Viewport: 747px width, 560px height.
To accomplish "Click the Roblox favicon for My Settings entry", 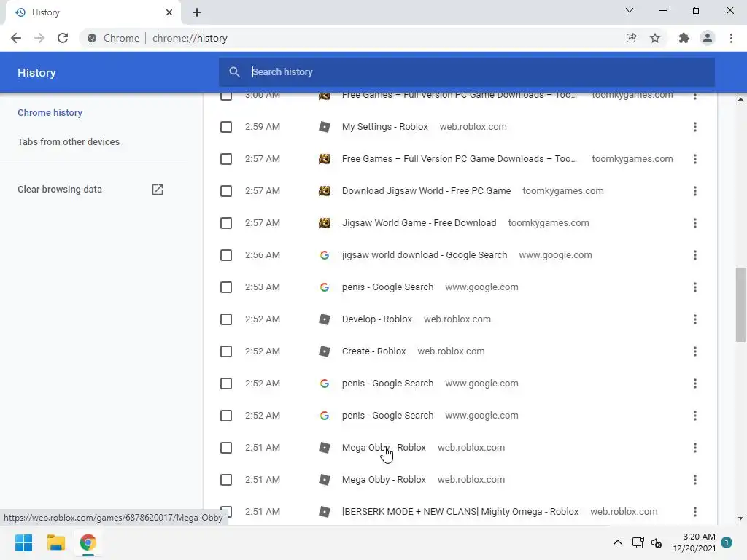I will 325,127.
